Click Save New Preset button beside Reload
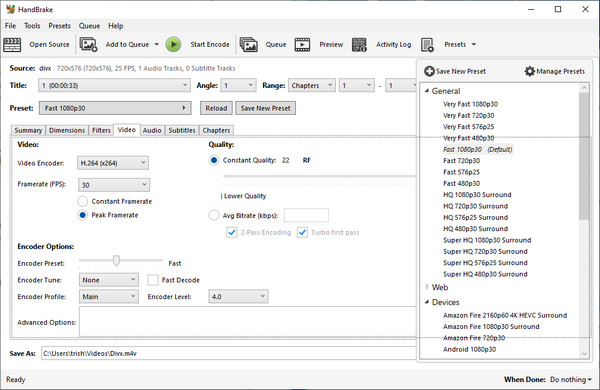 pyautogui.click(x=266, y=108)
